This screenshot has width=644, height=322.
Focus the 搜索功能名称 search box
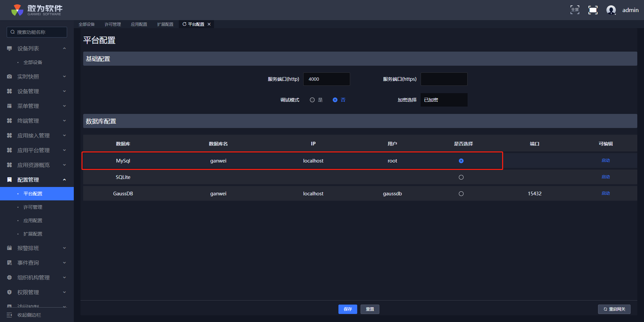point(37,32)
